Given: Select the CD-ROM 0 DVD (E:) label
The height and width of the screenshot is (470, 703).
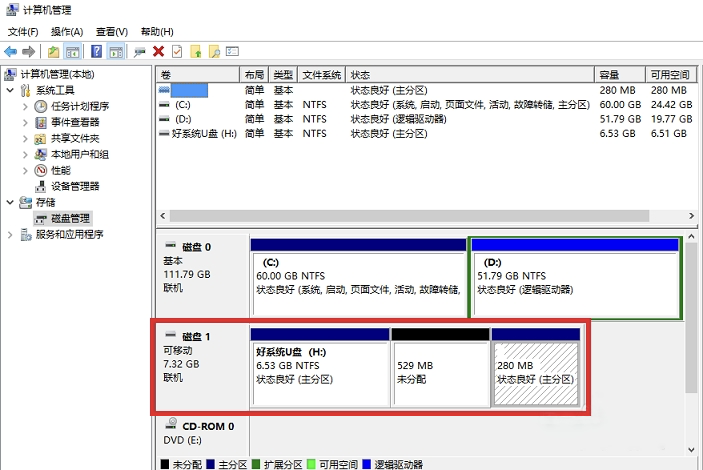Looking at the screenshot, I should (x=202, y=435).
